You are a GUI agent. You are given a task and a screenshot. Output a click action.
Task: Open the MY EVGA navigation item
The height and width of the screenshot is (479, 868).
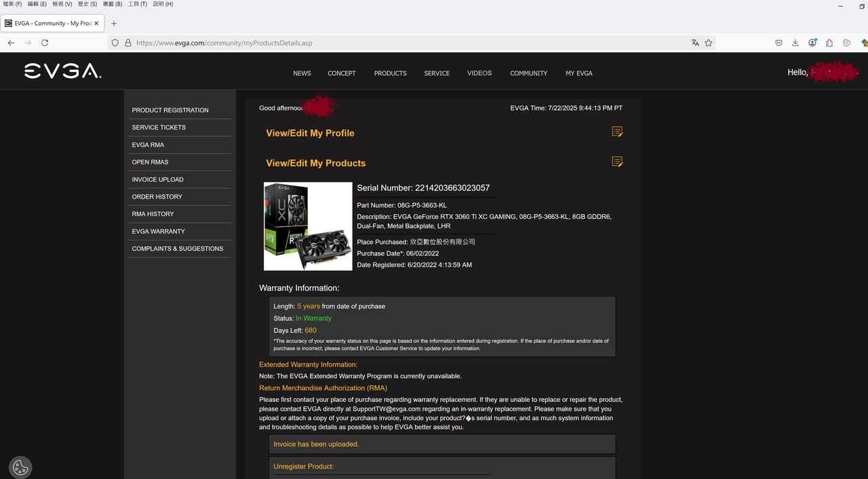(579, 73)
